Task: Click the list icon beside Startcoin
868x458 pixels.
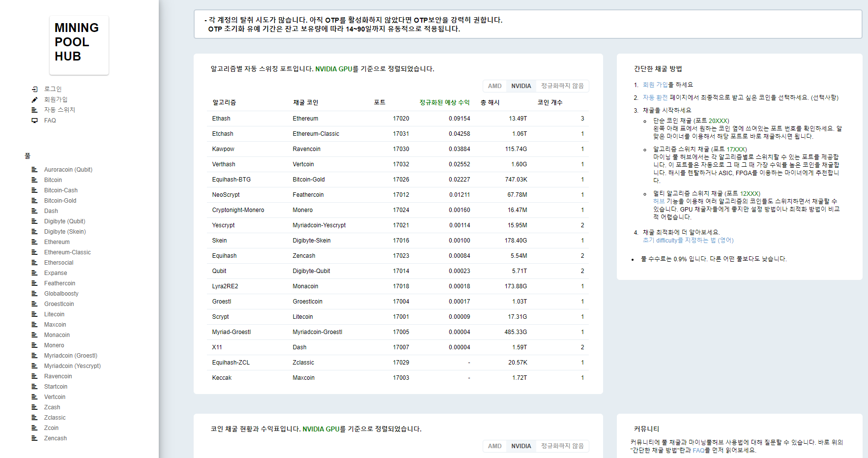Action: point(34,387)
